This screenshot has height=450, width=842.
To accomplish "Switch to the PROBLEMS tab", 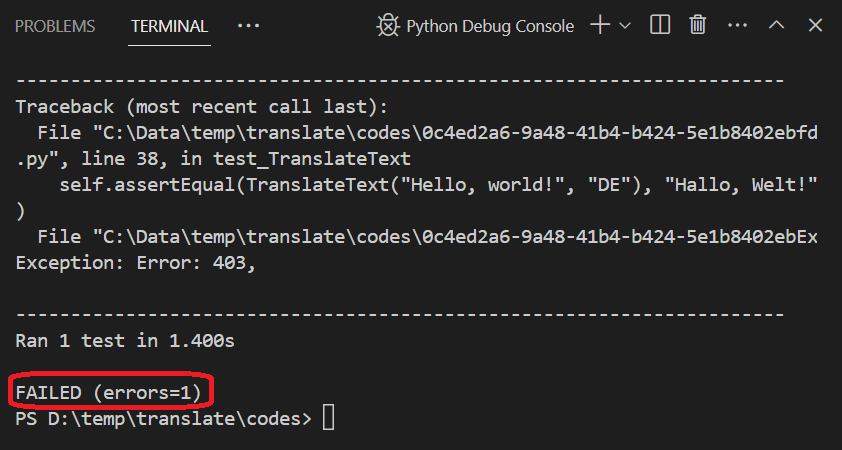I will pos(55,26).
